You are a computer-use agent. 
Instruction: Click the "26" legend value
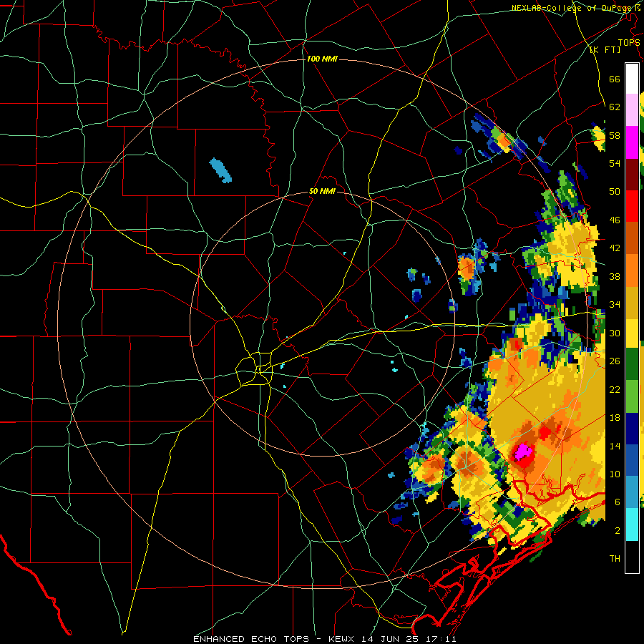(615, 361)
